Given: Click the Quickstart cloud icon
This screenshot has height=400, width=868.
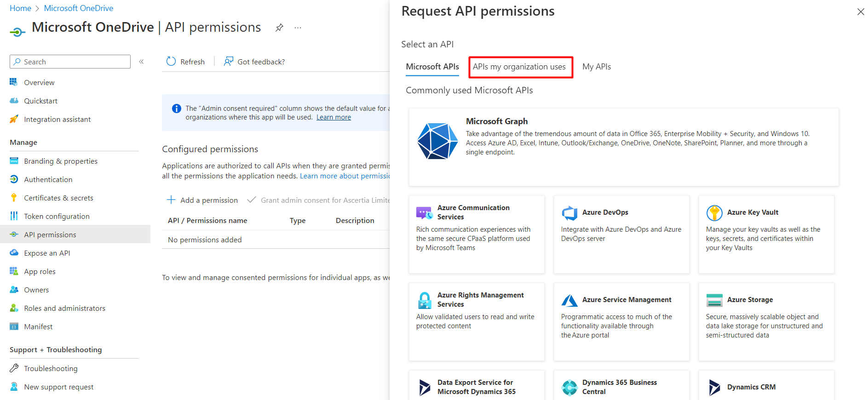Looking at the screenshot, I should click(x=14, y=101).
